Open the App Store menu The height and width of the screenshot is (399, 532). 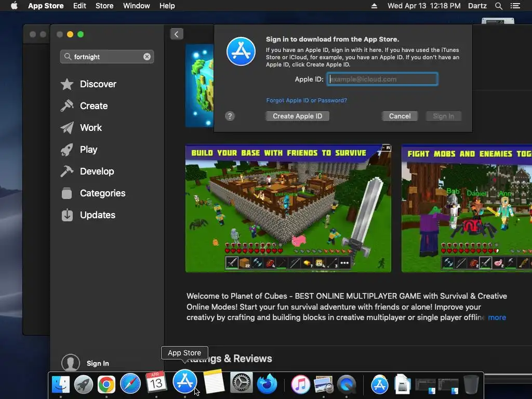pos(46,6)
